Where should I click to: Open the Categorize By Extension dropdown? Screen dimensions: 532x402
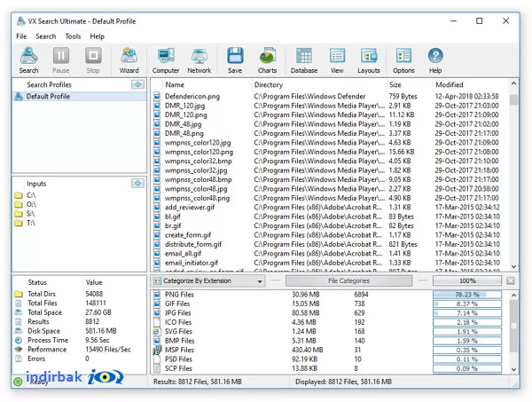coord(208,280)
